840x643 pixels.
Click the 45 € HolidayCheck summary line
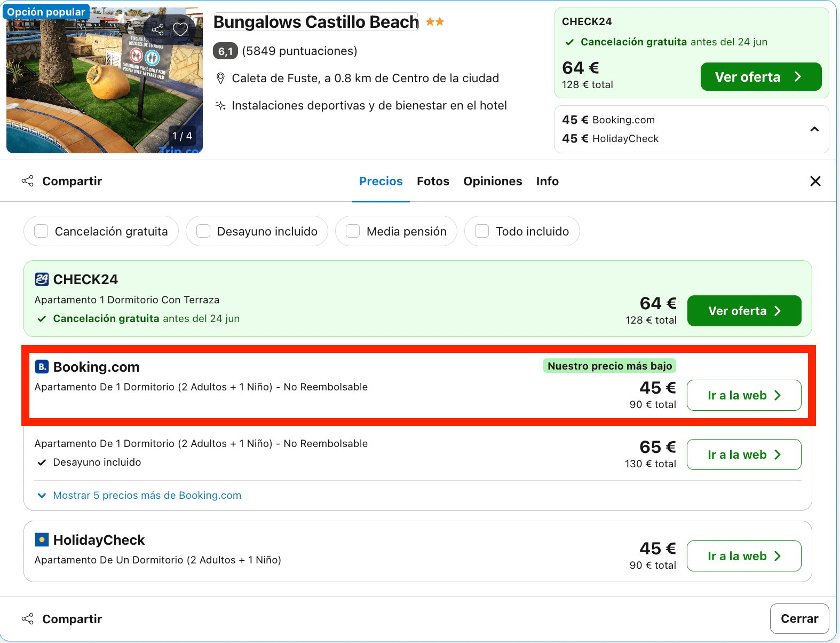611,138
